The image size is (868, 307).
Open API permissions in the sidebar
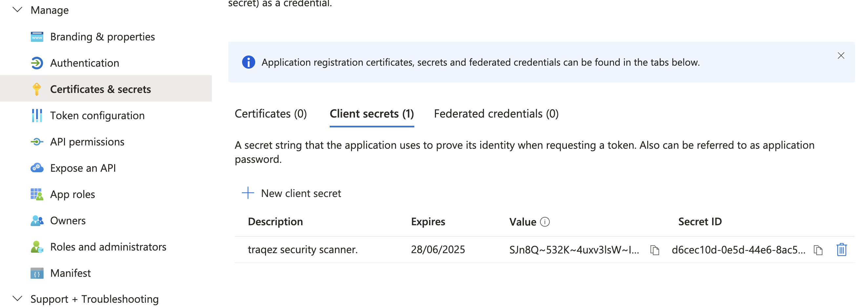[87, 142]
